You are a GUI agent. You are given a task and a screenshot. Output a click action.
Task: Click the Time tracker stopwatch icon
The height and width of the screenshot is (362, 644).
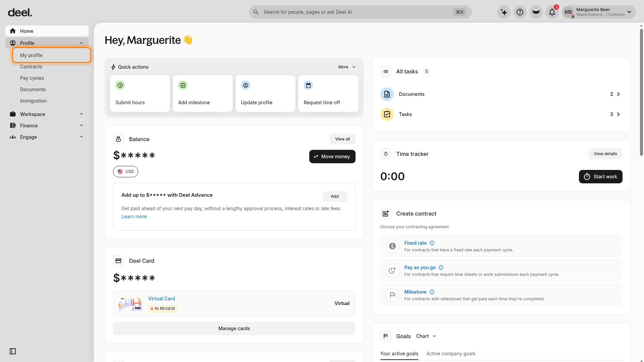(386, 154)
